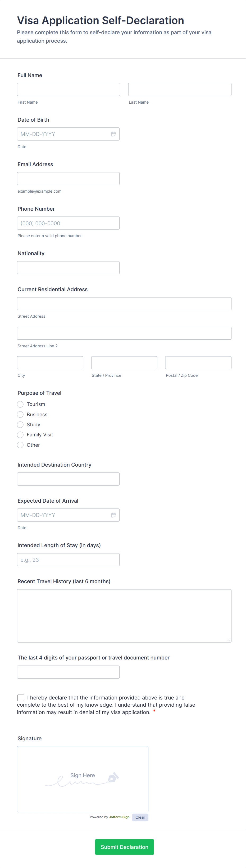Click the Email Address field
246x868 pixels.
(x=68, y=179)
